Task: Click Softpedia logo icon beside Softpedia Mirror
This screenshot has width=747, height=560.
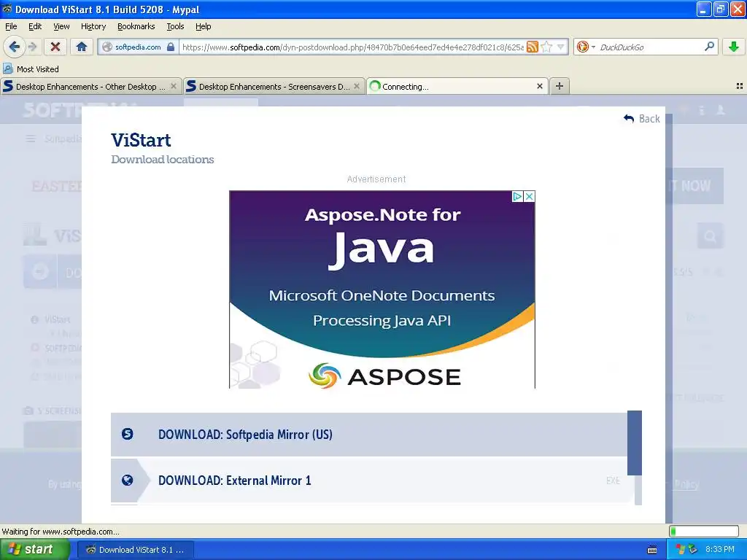Action: 127,434
